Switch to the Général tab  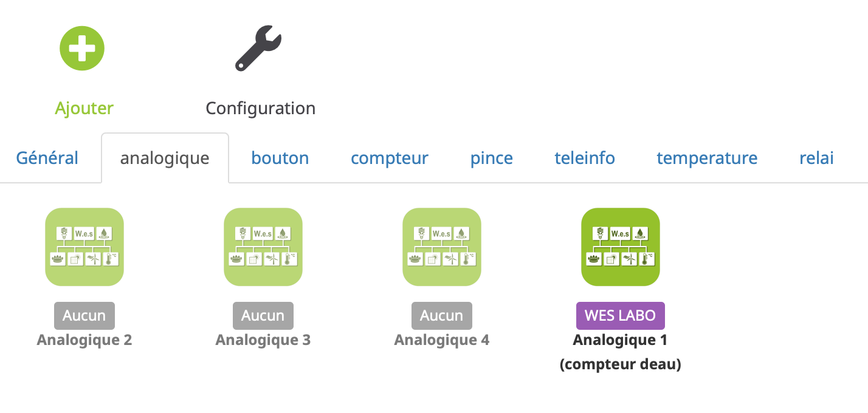(x=47, y=158)
